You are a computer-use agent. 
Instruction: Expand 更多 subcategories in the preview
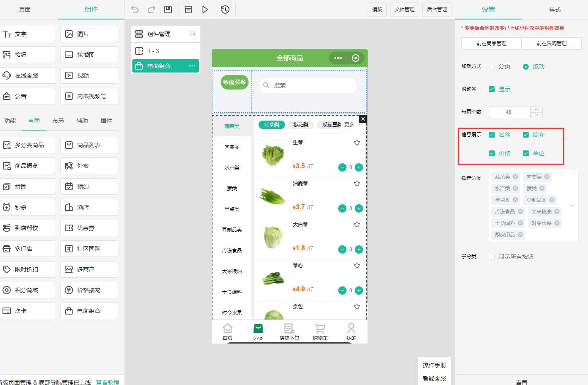pyautogui.click(x=352, y=125)
